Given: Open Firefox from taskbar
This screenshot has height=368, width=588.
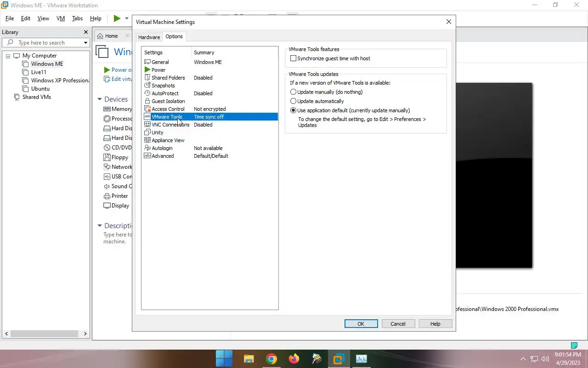Looking at the screenshot, I should 294,359.
